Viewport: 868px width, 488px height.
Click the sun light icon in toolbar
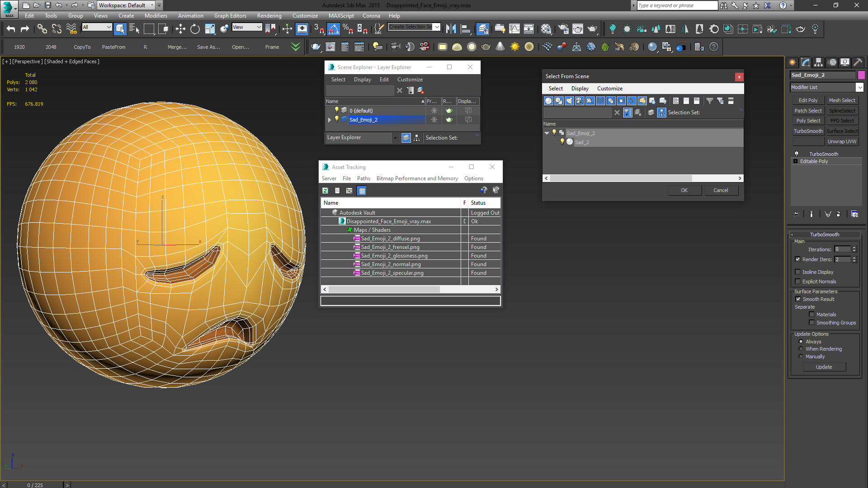pos(514,47)
